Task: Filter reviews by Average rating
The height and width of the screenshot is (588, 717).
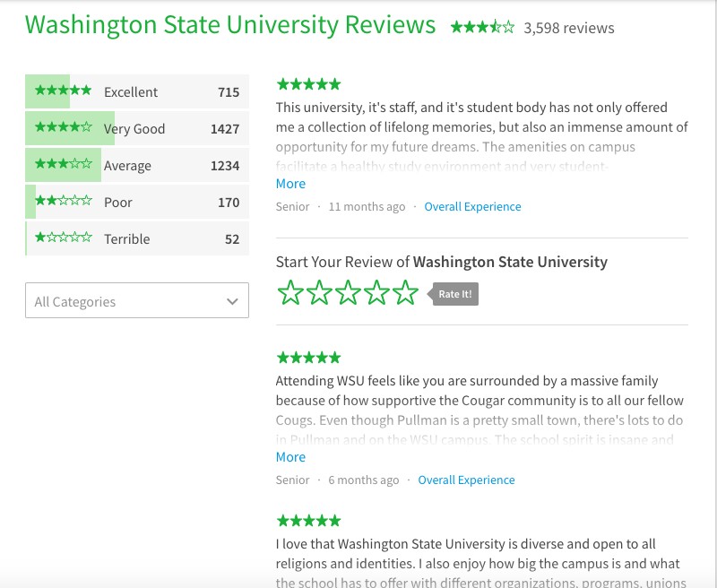Action: (x=137, y=165)
